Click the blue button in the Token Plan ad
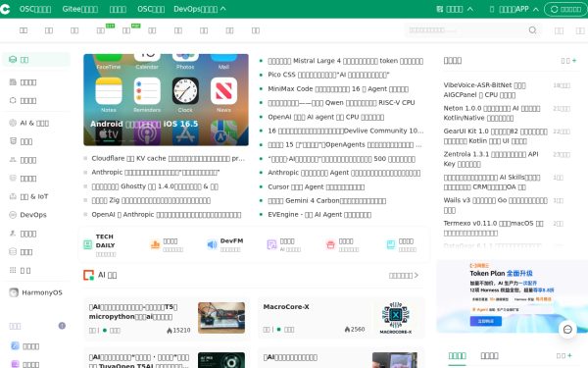This screenshot has width=588, height=368. (x=486, y=321)
